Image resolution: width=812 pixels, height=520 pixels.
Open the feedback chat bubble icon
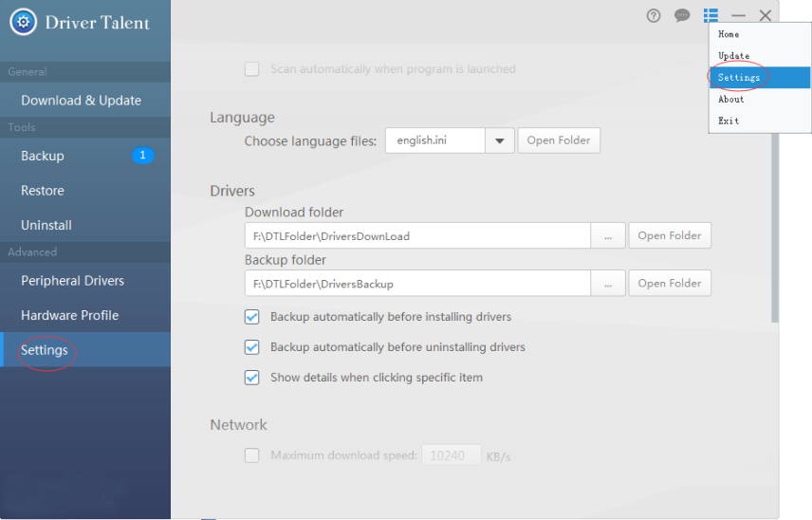point(682,15)
